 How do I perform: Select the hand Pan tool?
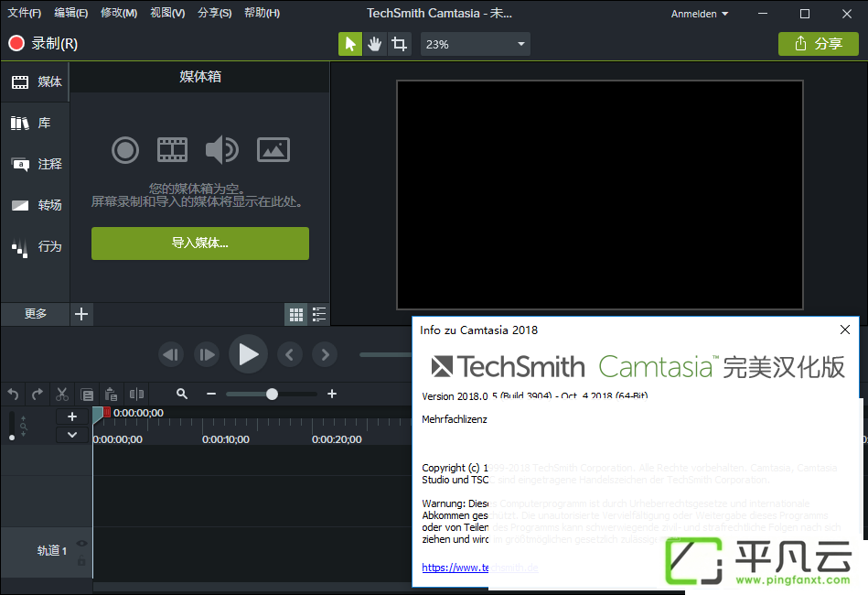[375, 44]
